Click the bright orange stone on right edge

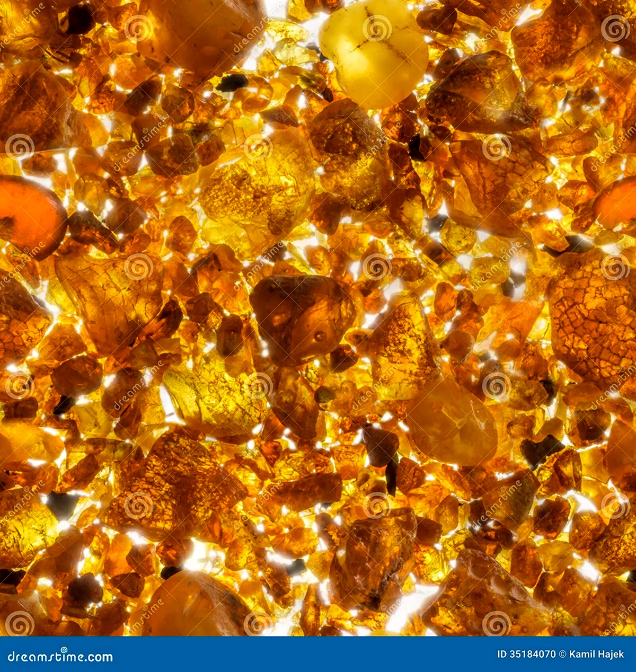(617, 204)
